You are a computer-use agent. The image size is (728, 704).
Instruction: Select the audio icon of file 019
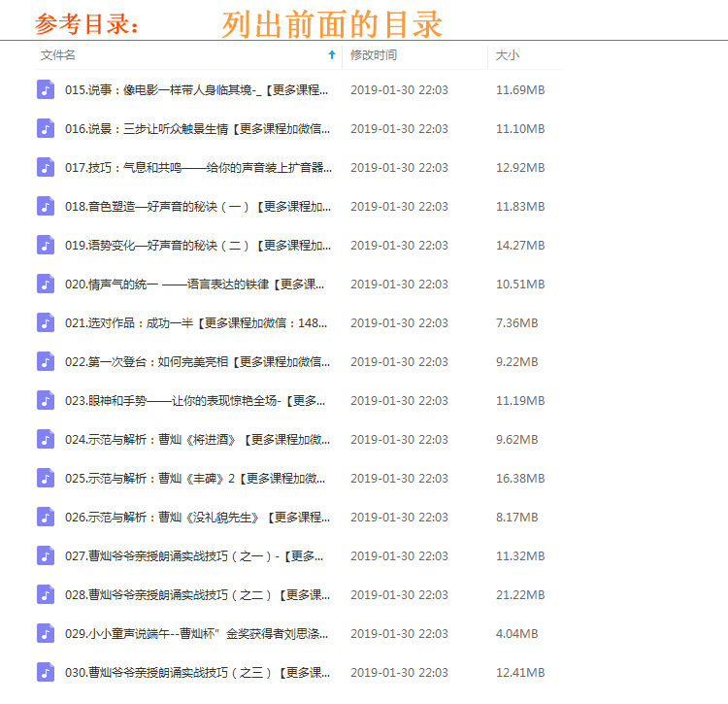click(x=46, y=246)
